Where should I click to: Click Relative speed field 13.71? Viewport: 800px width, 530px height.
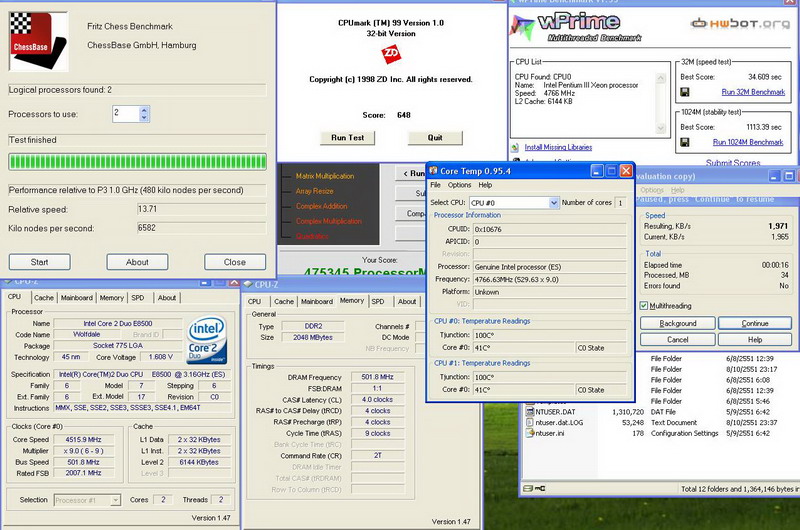202,209
